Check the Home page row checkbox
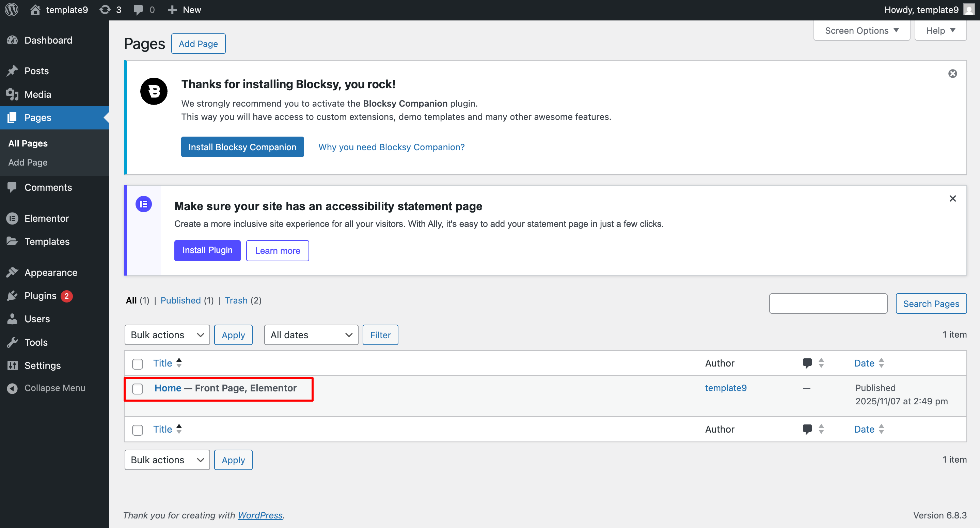Screen dimensions: 980x528 [137, 389]
